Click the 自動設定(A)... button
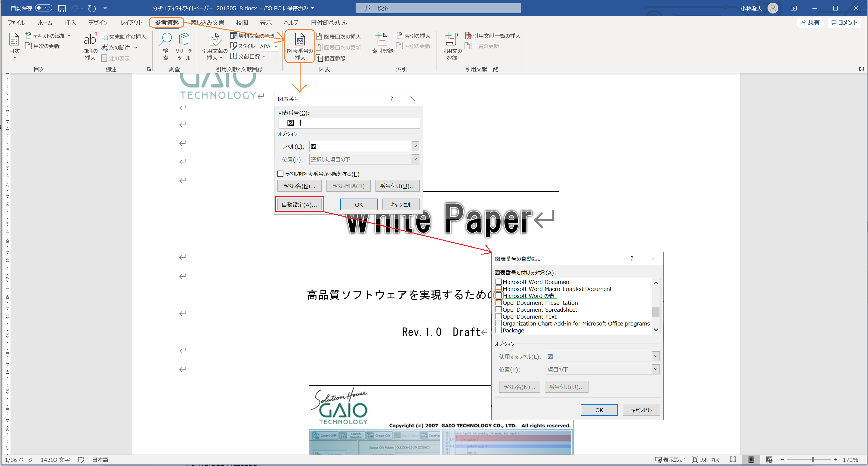This screenshot has width=868, height=466. (x=299, y=205)
